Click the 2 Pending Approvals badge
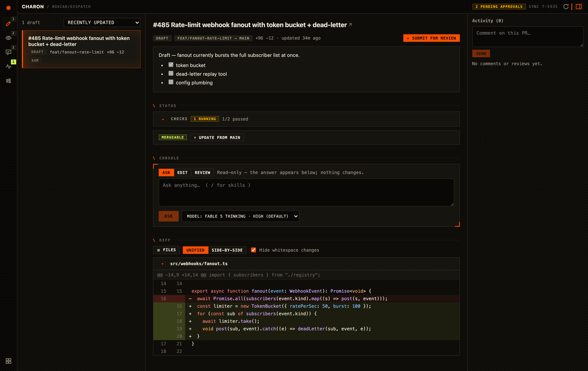This screenshot has height=371, width=588. tap(499, 7)
